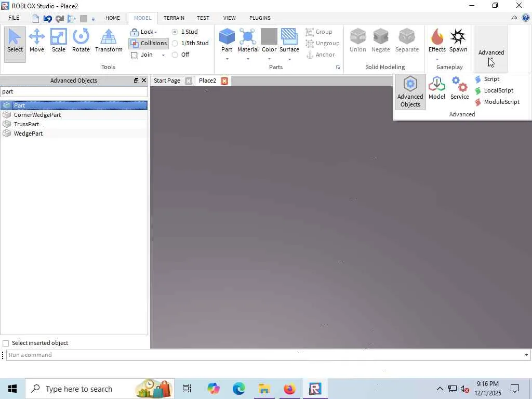
Task: Add a Spawn location
Action: click(458, 41)
